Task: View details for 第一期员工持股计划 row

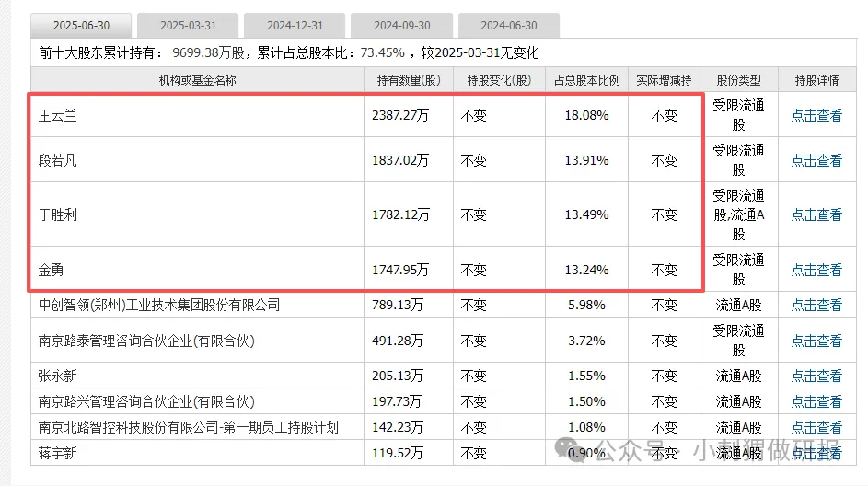Action: [x=816, y=427]
